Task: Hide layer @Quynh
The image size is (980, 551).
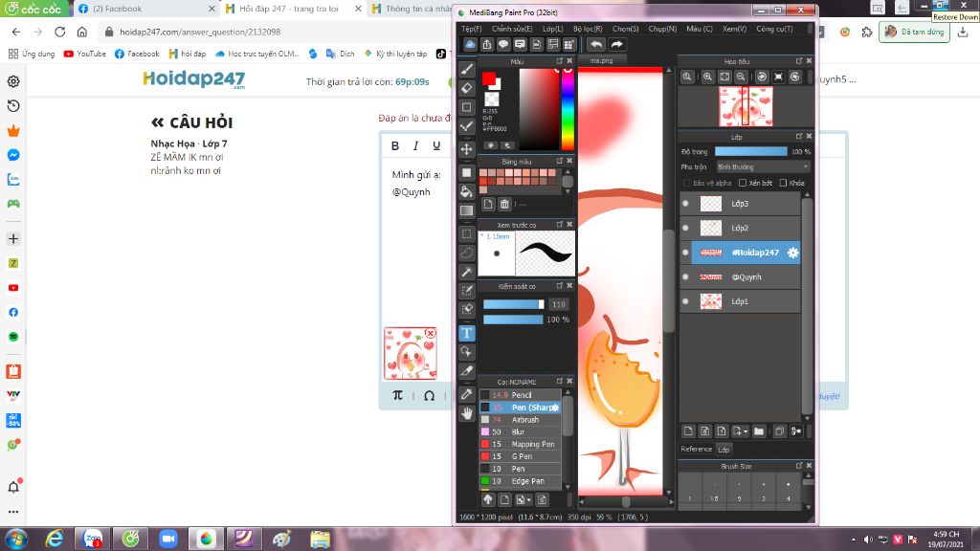Action: 685,276
